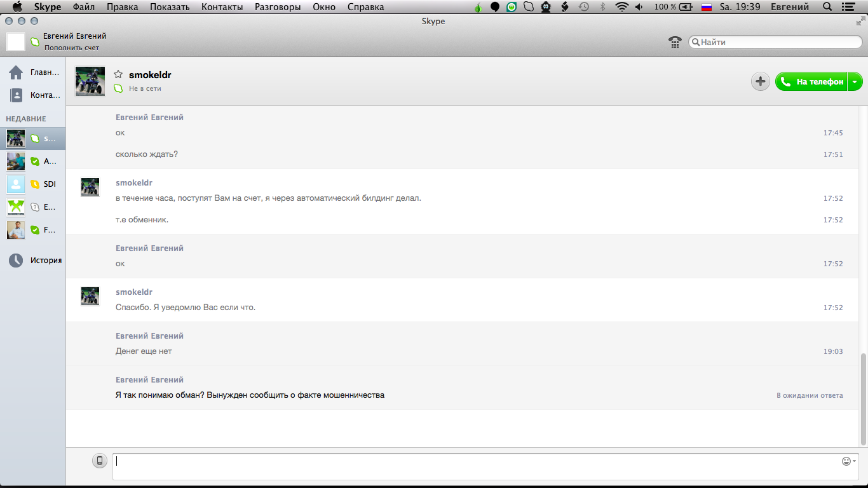The width and height of the screenshot is (868, 488).
Task: Select the SDI conversation in recent list
Action: (35, 184)
